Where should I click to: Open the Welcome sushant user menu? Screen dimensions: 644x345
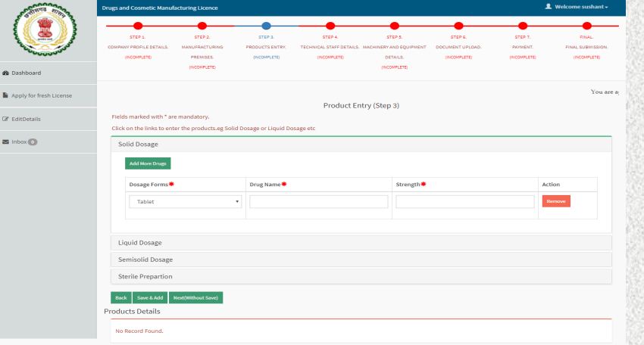pyautogui.click(x=580, y=8)
